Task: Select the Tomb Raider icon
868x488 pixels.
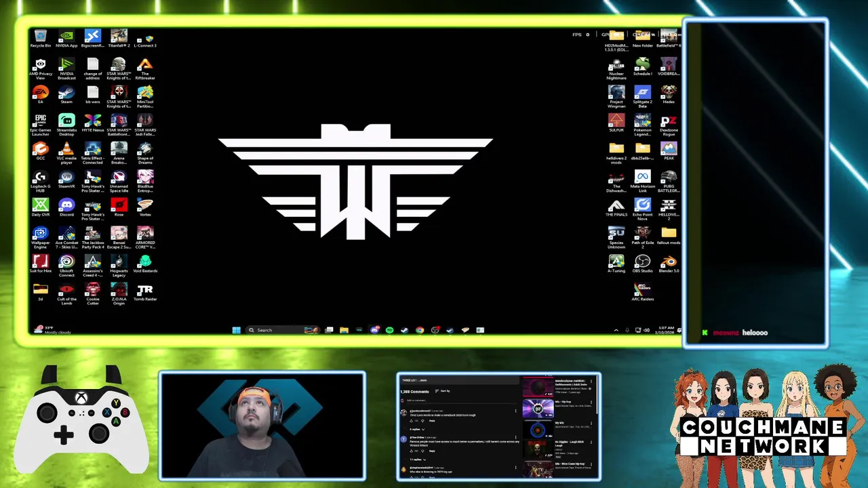Action: coord(145,292)
